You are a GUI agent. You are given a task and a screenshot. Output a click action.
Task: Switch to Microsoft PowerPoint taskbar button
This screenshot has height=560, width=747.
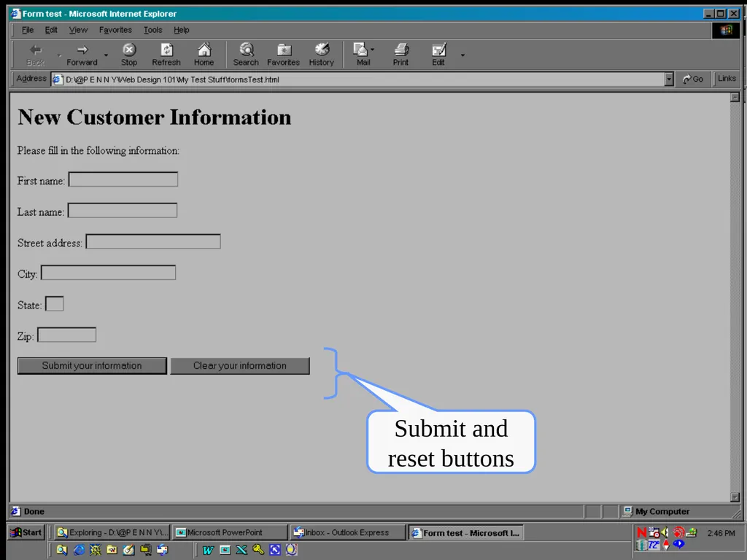230,532
